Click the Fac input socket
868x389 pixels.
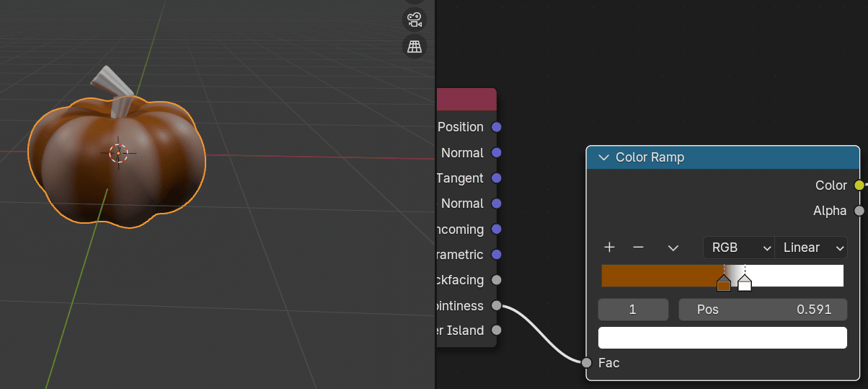coord(587,362)
